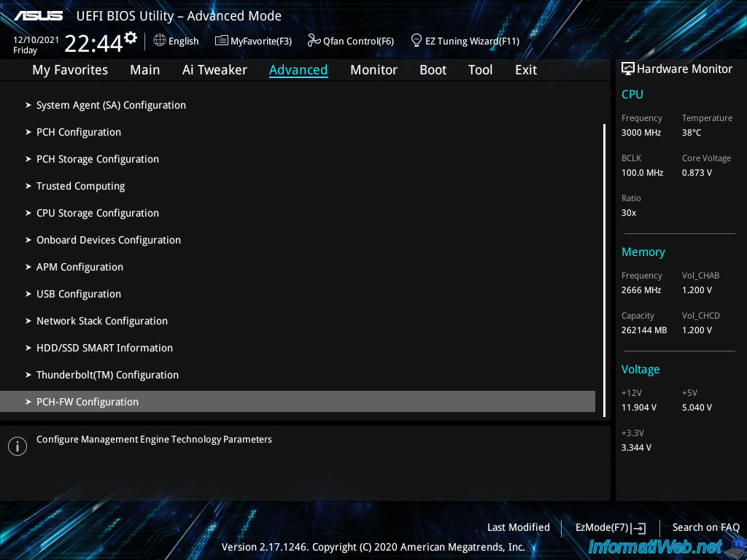This screenshot has height=560, width=747.
Task: Expand USB Configuration arrow
Action: [28, 295]
